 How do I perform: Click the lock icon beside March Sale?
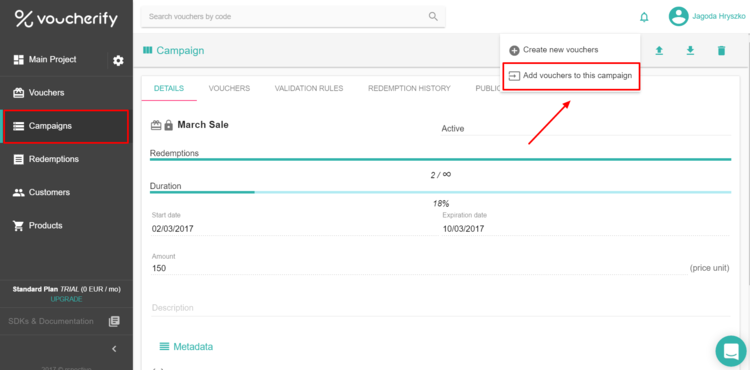pos(168,126)
